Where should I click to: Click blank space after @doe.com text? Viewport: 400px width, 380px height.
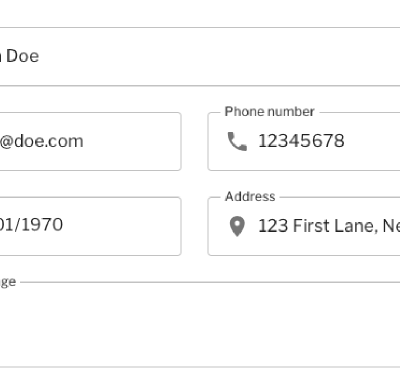[x=132, y=142]
